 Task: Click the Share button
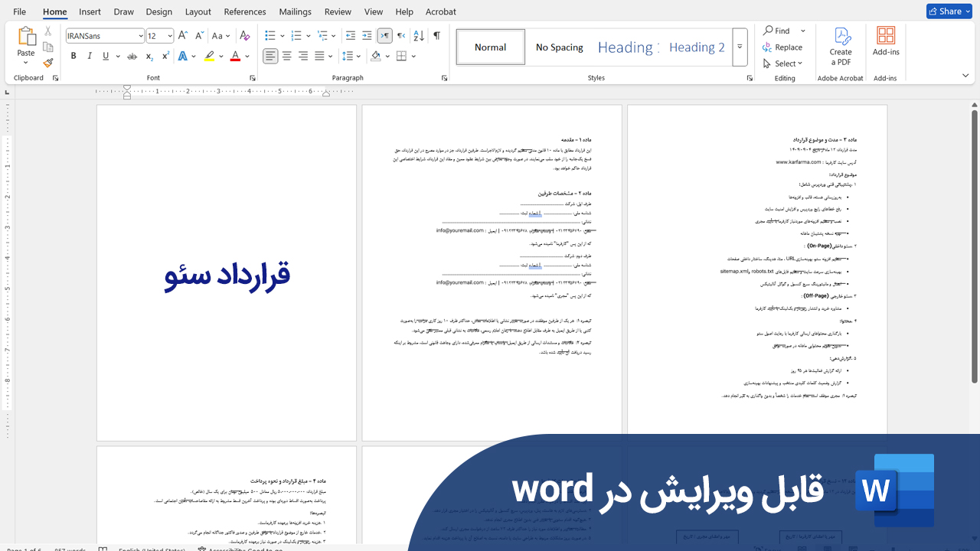coord(949,11)
